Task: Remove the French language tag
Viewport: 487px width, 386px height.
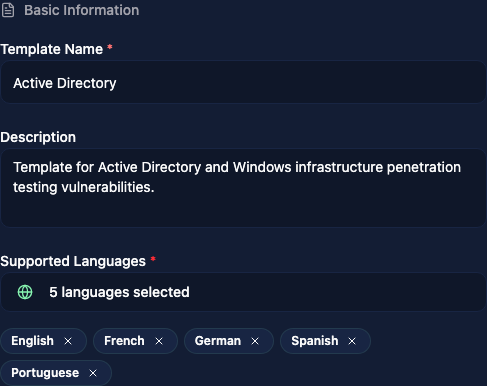Action: click(x=159, y=341)
